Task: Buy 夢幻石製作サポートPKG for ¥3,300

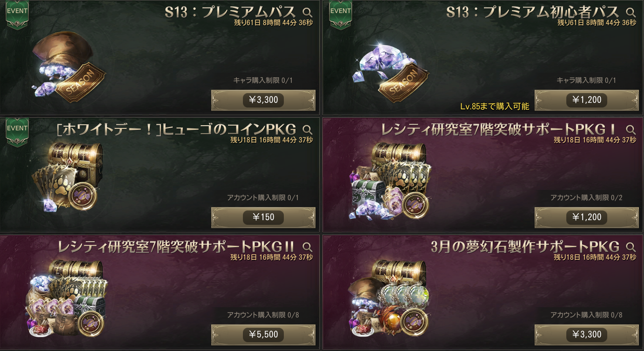Action: 587,335
